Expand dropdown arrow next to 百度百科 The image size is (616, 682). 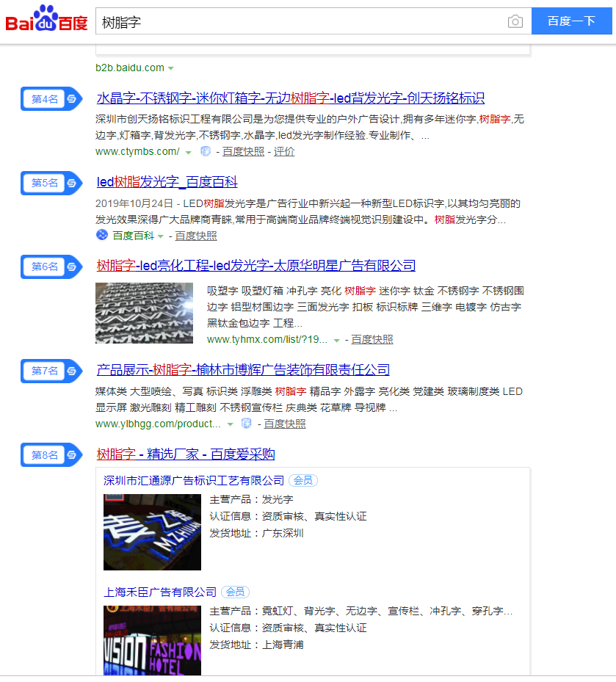161,236
